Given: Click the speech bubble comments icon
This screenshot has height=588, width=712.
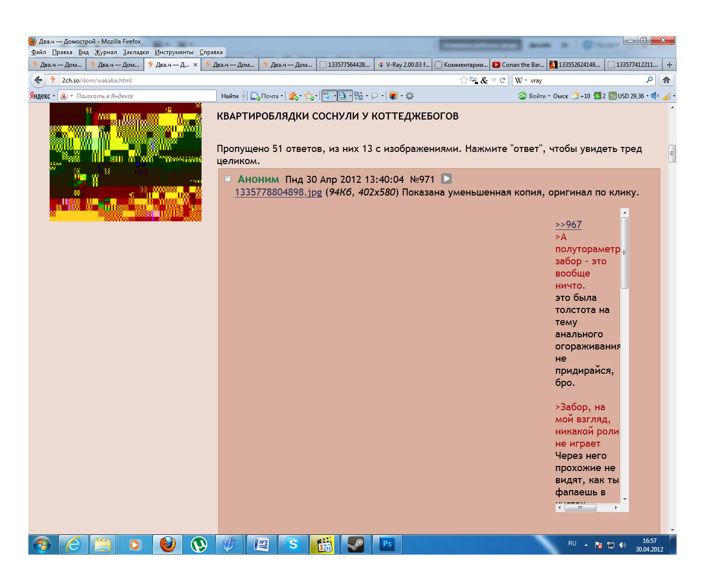Looking at the screenshot, I should (x=374, y=96).
